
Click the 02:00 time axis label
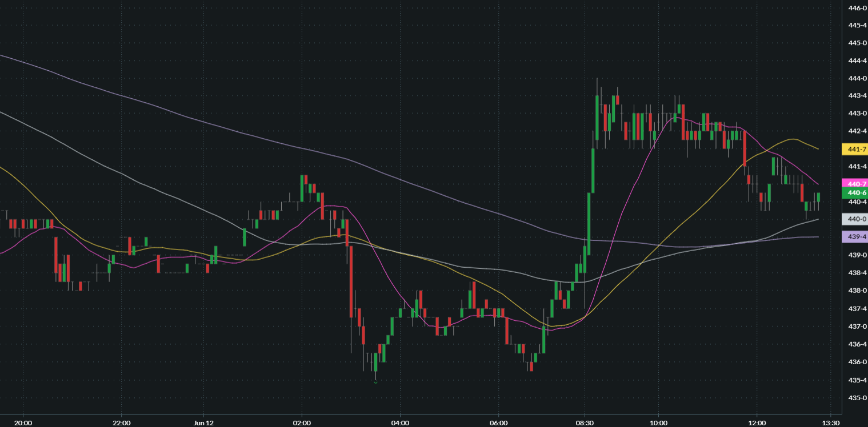click(301, 422)
